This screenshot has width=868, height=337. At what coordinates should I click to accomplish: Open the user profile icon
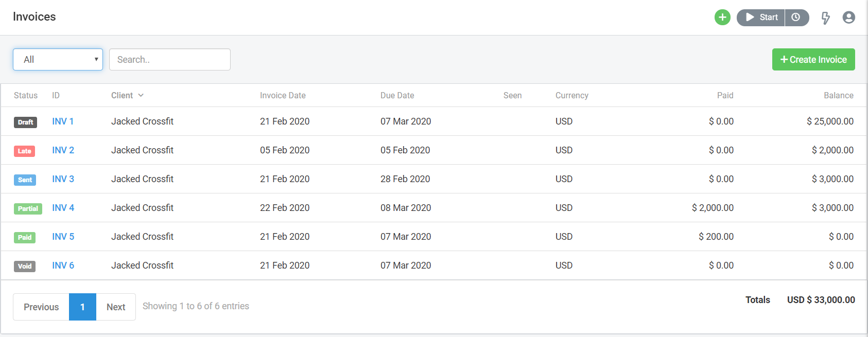coord(849,17)
